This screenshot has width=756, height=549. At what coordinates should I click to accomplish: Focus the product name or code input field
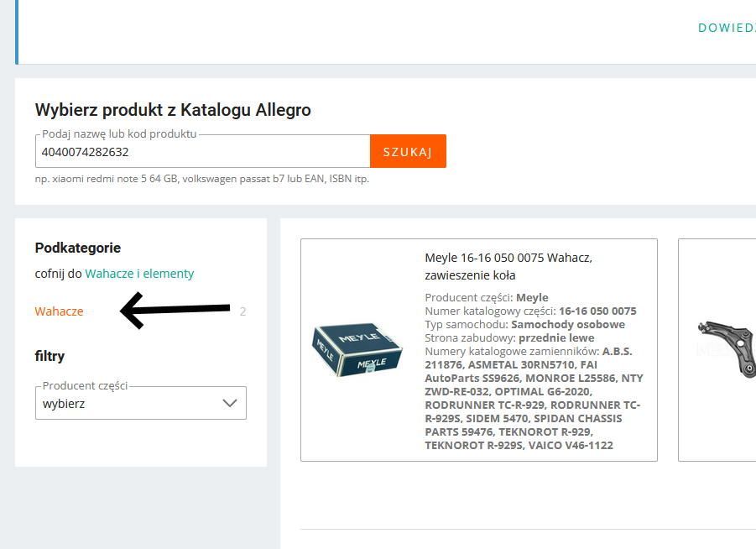202,151
